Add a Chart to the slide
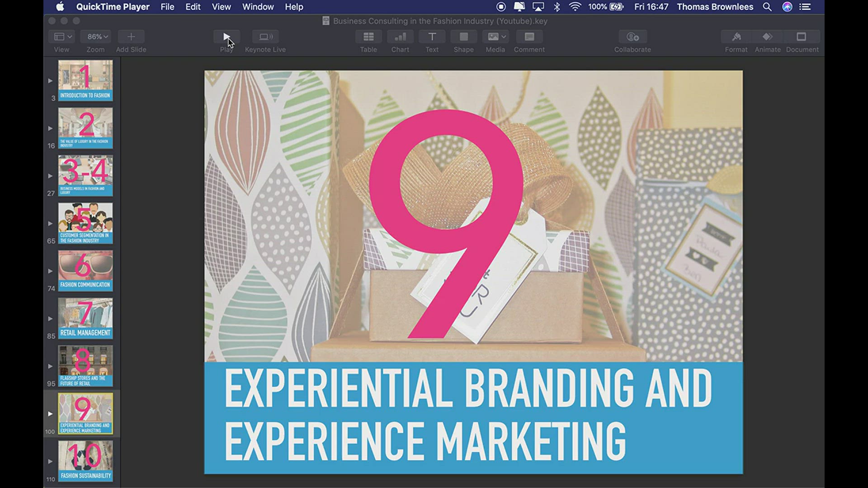 click(400, 37)
